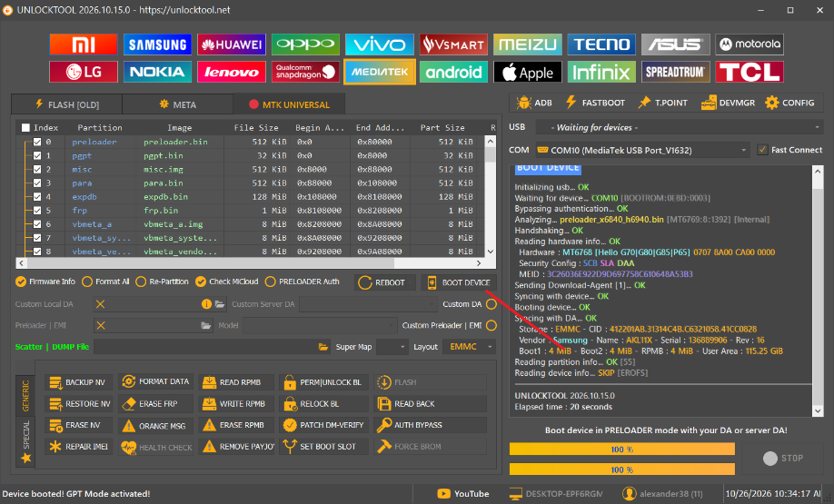
Task: Uncheck the frp partition checkbox
Action: pos(37,211)
